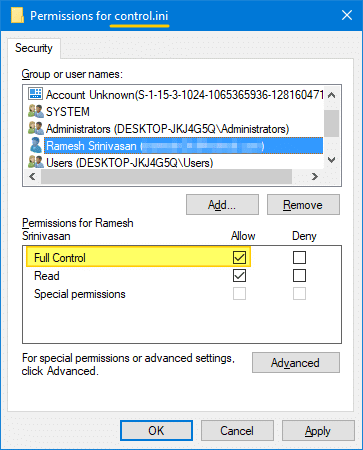Click the Add... button
The image size is (363, 450).
click(222, 205)
